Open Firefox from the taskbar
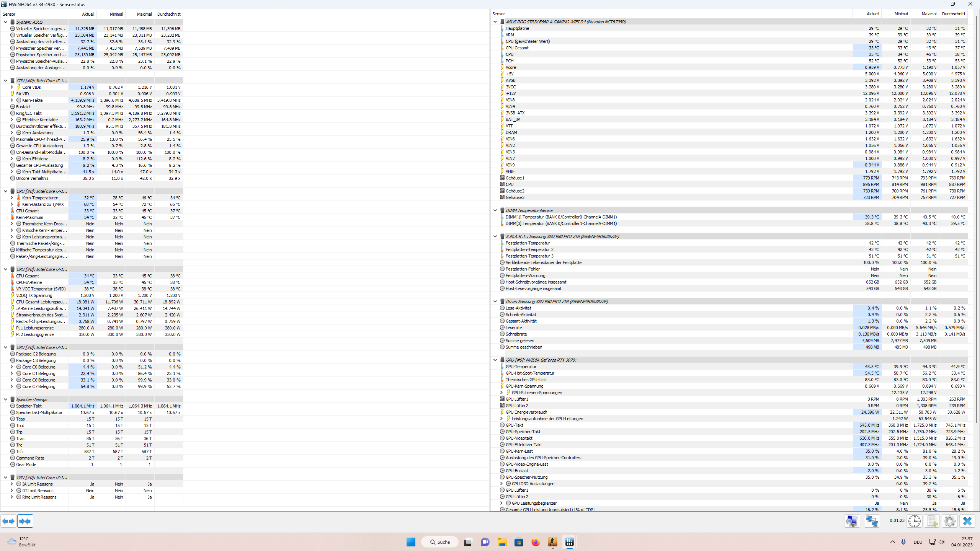Screen dimensions: 980x551 click(536, 542)
